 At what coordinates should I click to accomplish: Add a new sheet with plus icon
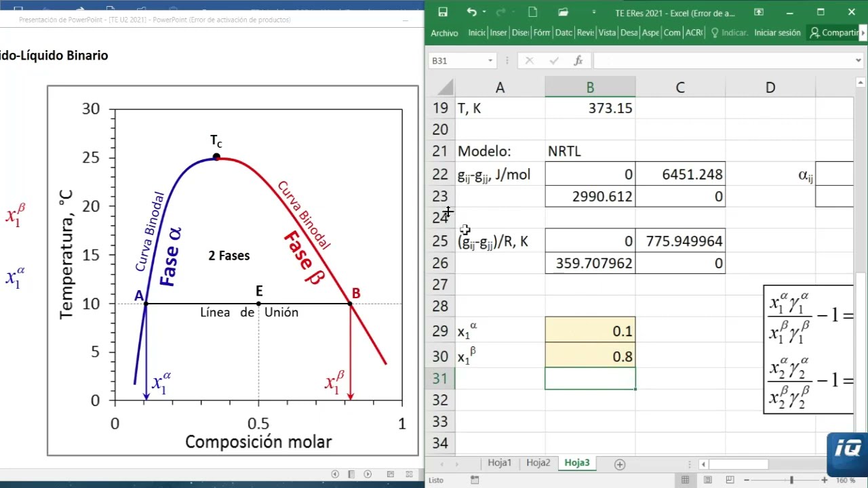pyautogui.click(x=619, y=464)
